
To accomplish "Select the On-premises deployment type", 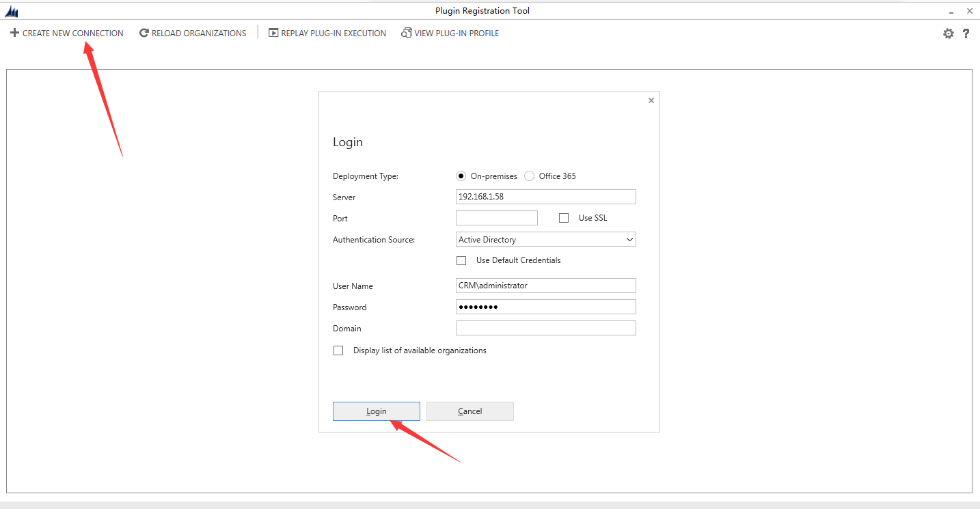I will click(461, 176).
